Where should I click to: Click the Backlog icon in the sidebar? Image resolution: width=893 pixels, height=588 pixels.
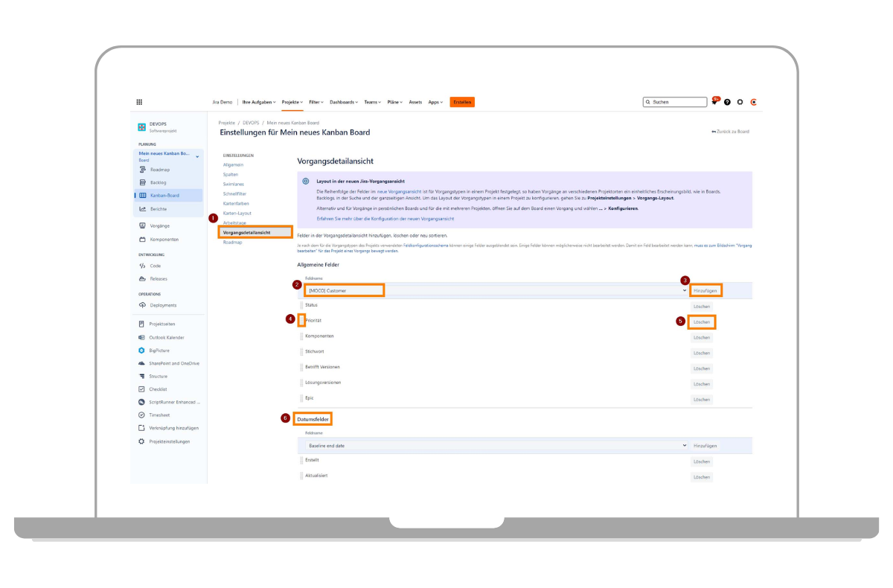click(142, 182)
